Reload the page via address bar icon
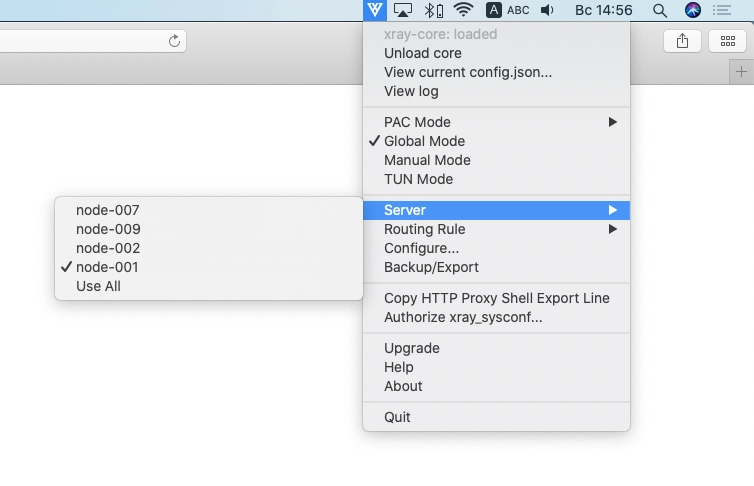754x486 pixels. [175, 41]
